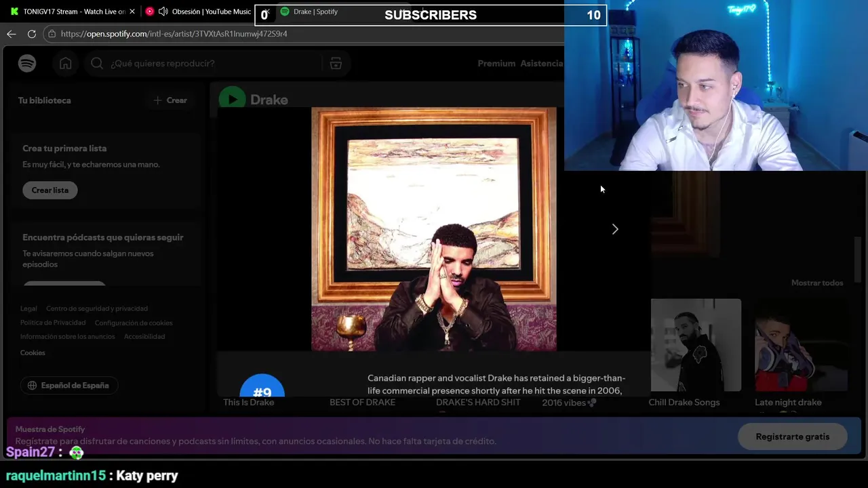Image resolution: width=868 pixels, height=488 pixels.
Task: Click the #9 ranking badge
Action: (262, 386)
